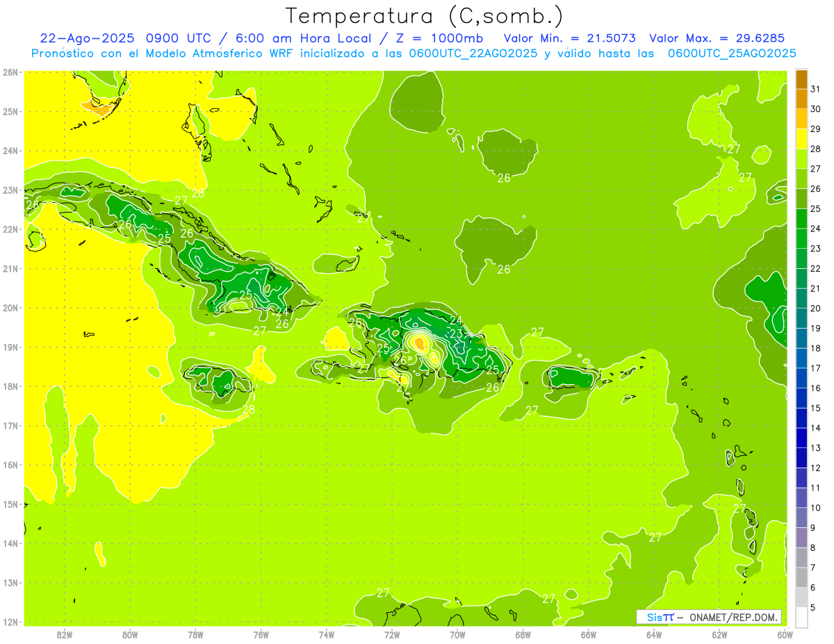The width and height of the screenshot is (834, 644).
Task: Click the '62W' longitude axis label
Action: [x=719, y=634]
